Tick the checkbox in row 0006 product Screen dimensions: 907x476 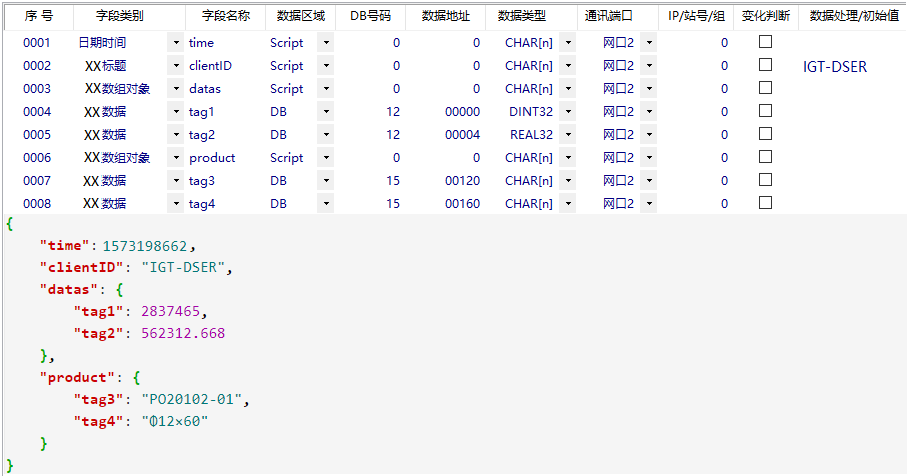(x=765, y=157)
